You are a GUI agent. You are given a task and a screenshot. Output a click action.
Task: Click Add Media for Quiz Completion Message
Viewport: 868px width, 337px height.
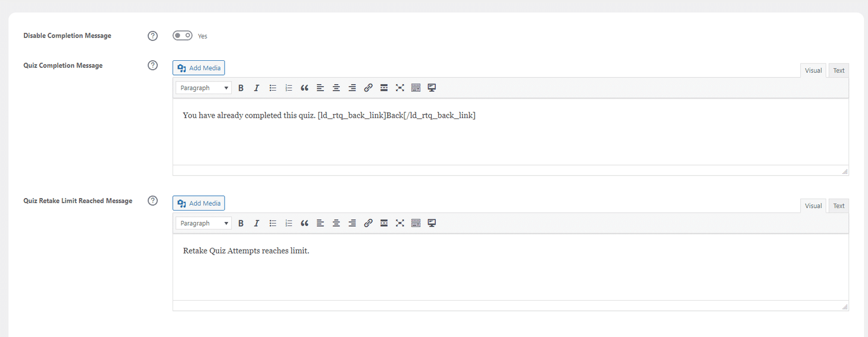click(199, 68)
